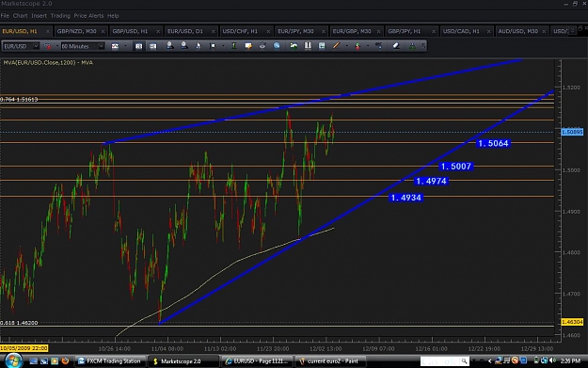The height and width of the screenshot is (368, 588).
Task: Click the 1.4974 price label
Action: click(x=431, y=182)
